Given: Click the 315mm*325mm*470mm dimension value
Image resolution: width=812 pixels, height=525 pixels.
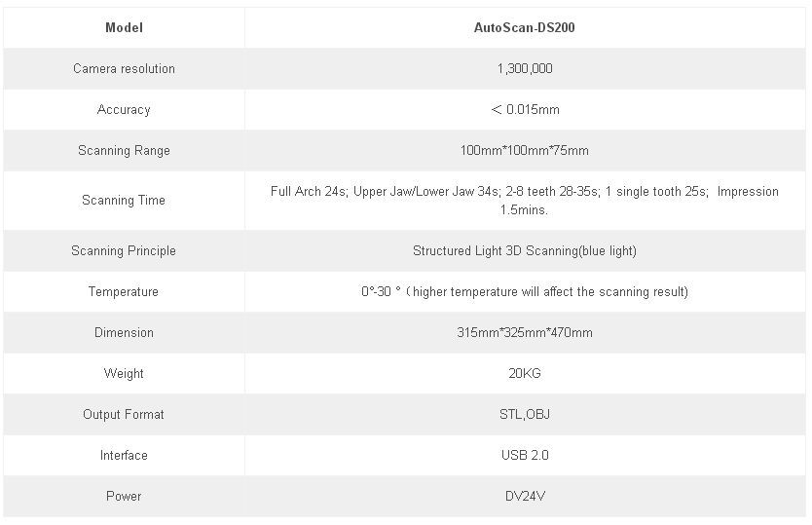Looking at the screenshot, I should click(524, 332).
